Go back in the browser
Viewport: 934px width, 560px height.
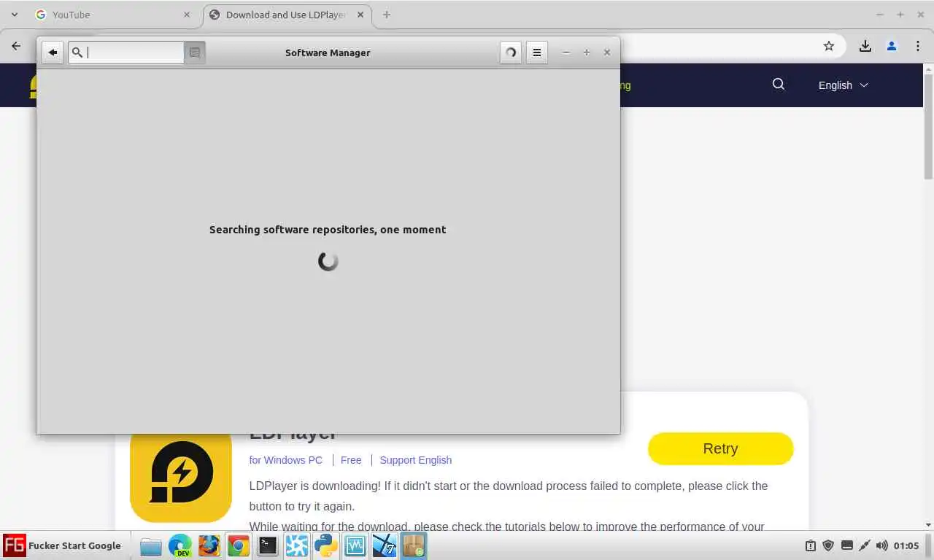coord(16,46)
